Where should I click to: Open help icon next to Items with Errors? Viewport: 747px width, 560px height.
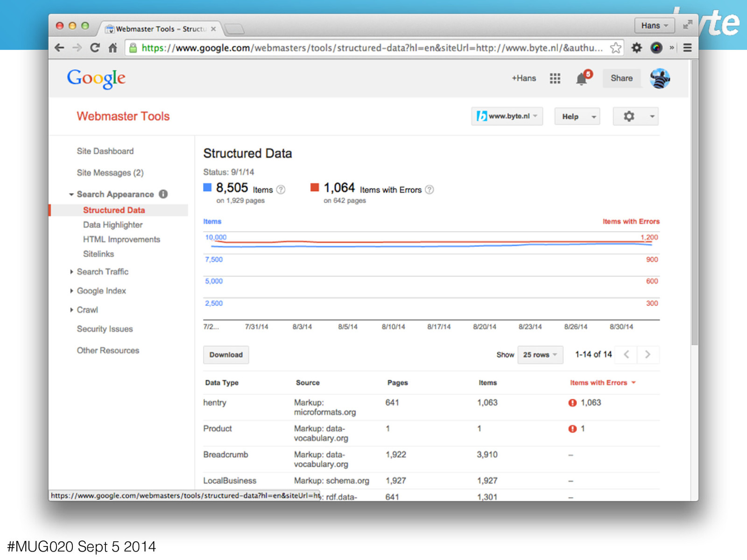tap(430, 189)
